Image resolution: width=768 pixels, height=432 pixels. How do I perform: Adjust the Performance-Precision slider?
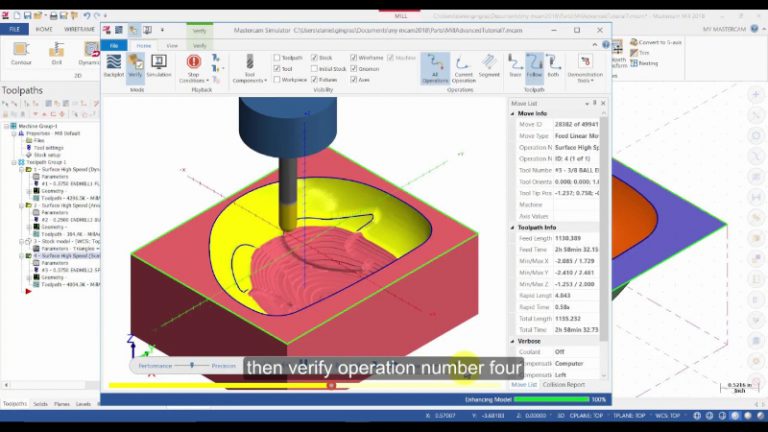click(192, 365)
